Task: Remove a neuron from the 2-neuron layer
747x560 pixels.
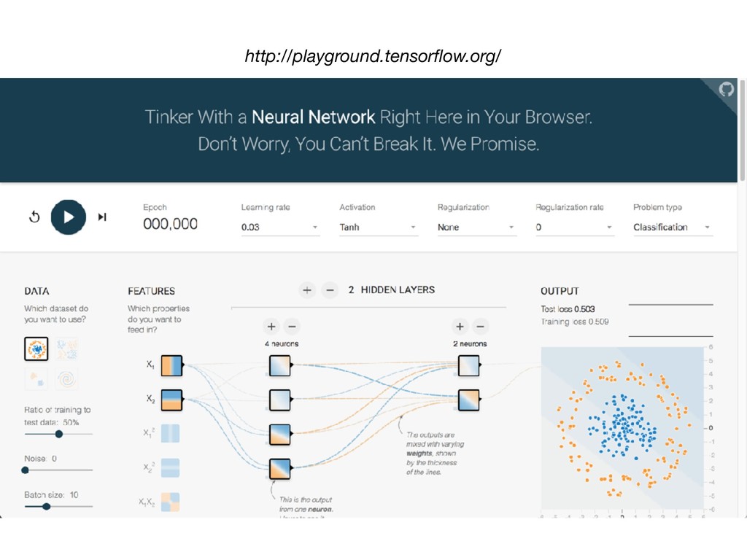Action: [x=480, y=327]
